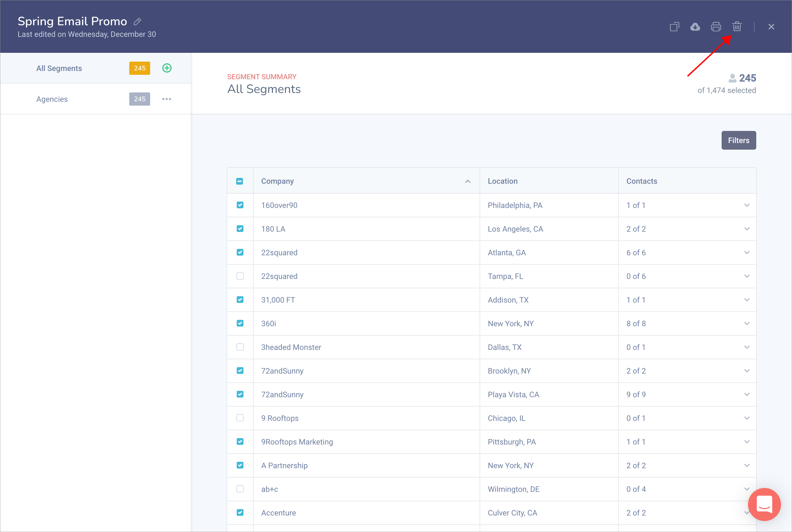Image resolution: width=792 pixels, height=532 pixels.
Task: Check the 22squared Tampa, FL checkbox
Action: [x=240, y=276]
